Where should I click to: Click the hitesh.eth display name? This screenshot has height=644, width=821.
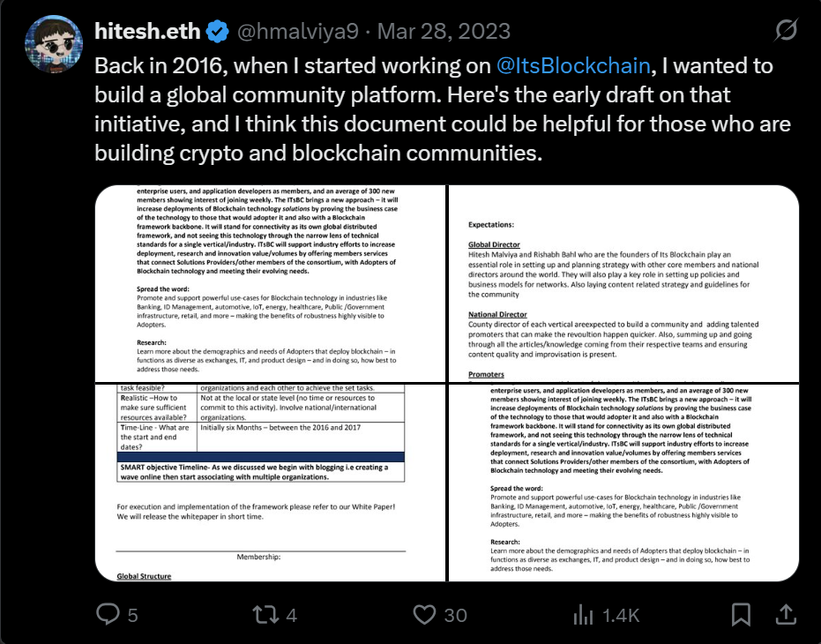pos(147,32)
